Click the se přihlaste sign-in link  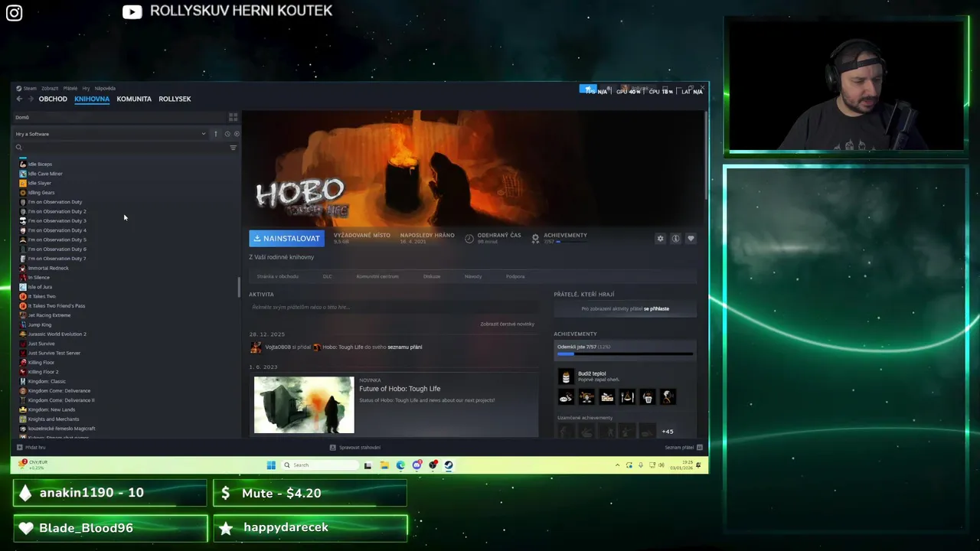[x=656, y=308]
